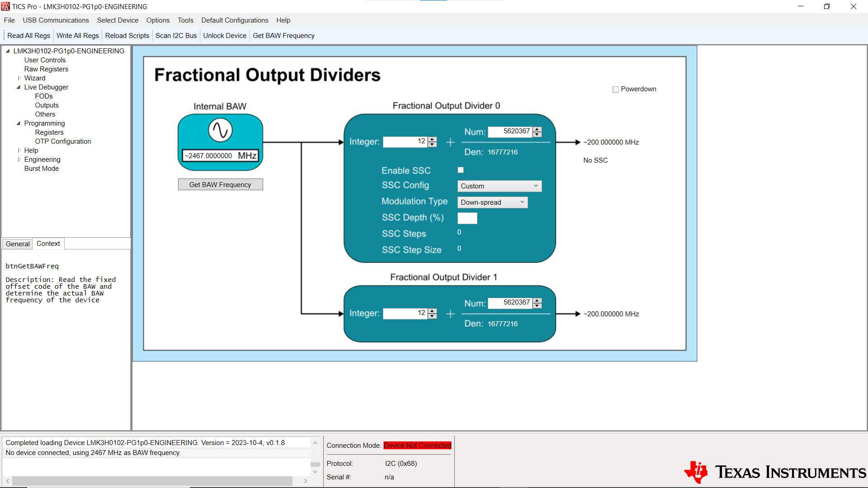Select OTP Configuration in tree
This screenshot has height=488, width=868.
[x=63, y=141]
